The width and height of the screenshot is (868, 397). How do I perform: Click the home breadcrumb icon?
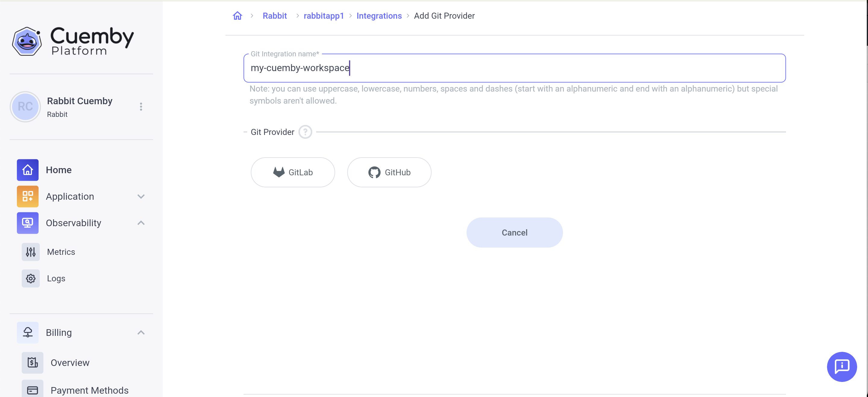[x=237, y=16]
